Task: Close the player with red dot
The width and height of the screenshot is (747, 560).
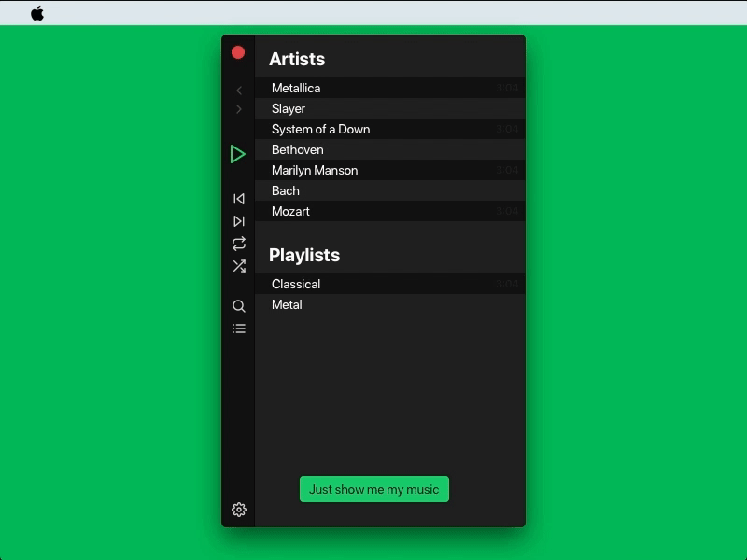Action: 238,52
